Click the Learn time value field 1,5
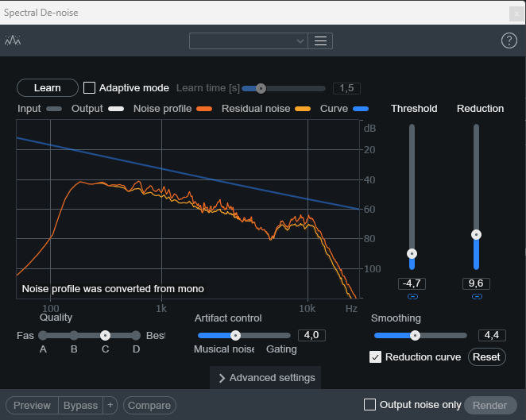Viewport: 526px width, 420px height. [x=346, y=88]
